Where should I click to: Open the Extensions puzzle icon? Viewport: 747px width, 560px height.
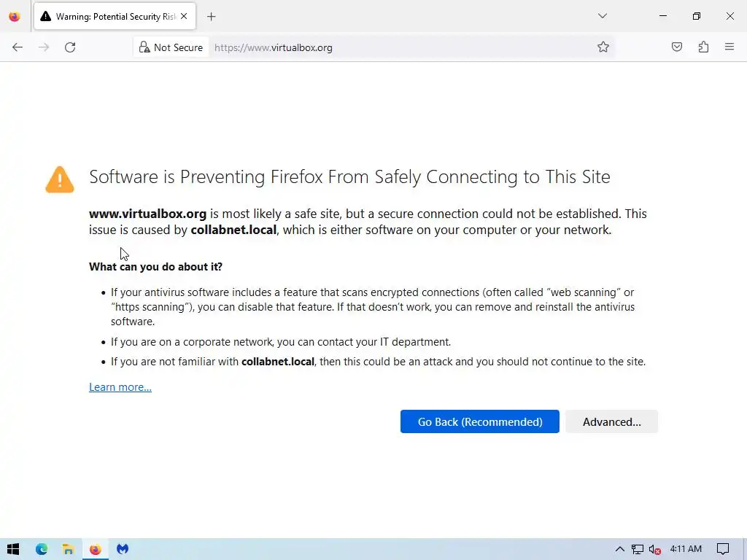704,47
